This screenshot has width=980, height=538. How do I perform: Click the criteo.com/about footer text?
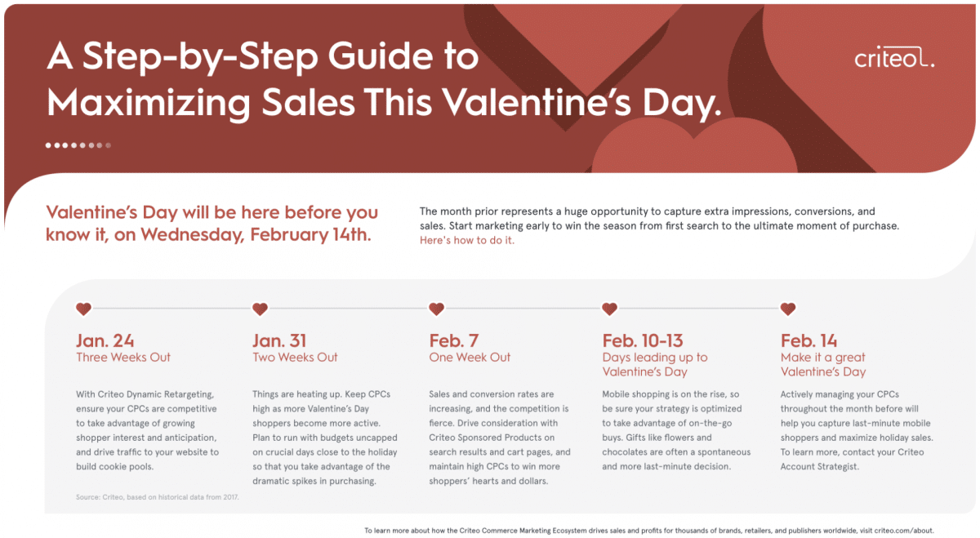(901, 531)
